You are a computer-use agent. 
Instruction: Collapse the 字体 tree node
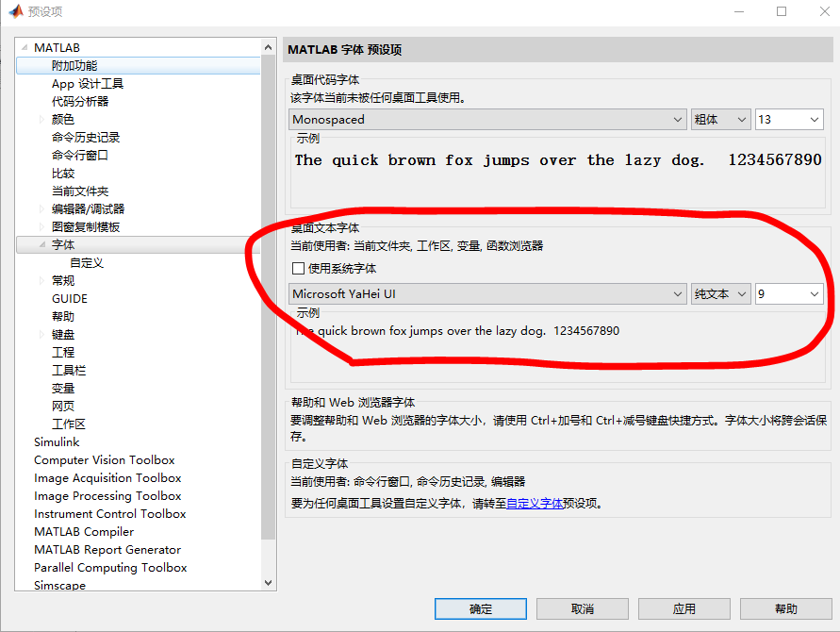point(41,244)
